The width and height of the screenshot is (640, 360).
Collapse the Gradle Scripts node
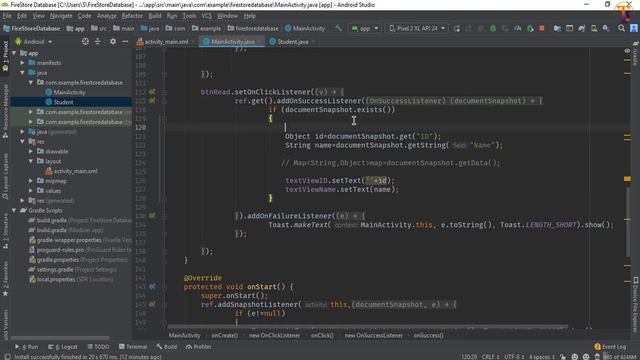coord(14,211)
